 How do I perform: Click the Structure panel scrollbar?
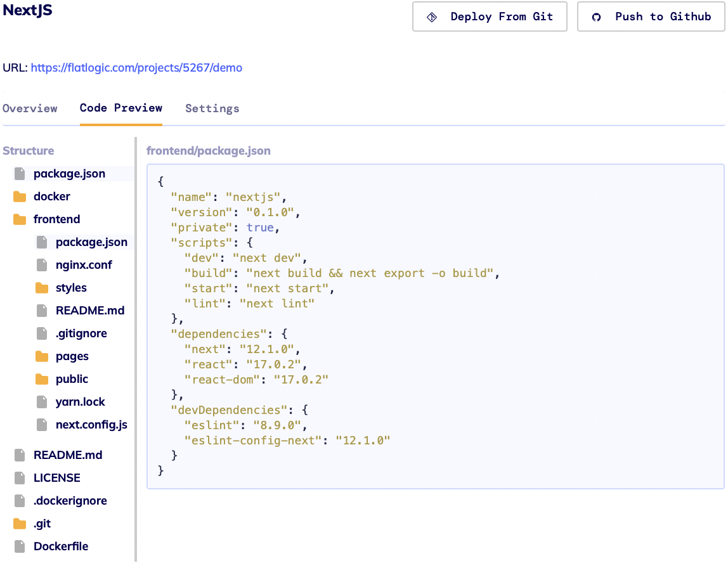coord(136,349)
